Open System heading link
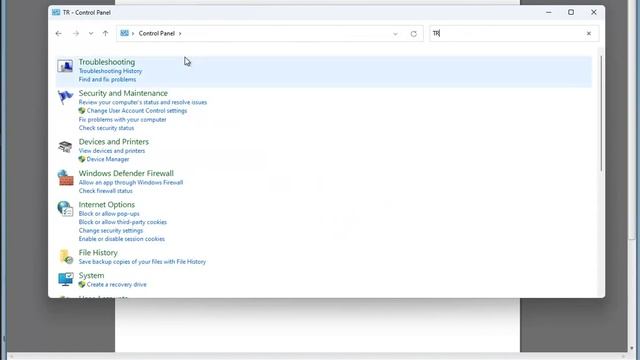640x360 pixels. click(91, 276)
